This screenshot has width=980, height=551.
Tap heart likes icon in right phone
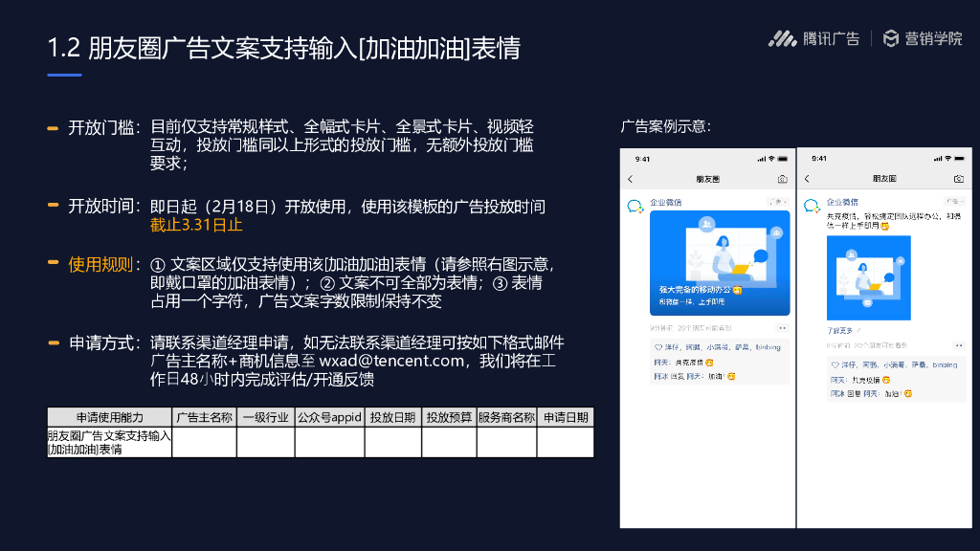pos(835,364)
